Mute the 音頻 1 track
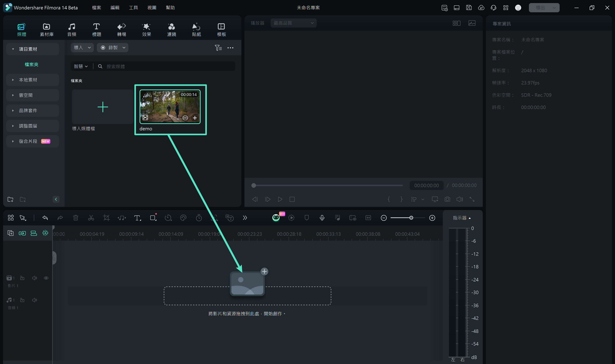 [35, 300]
